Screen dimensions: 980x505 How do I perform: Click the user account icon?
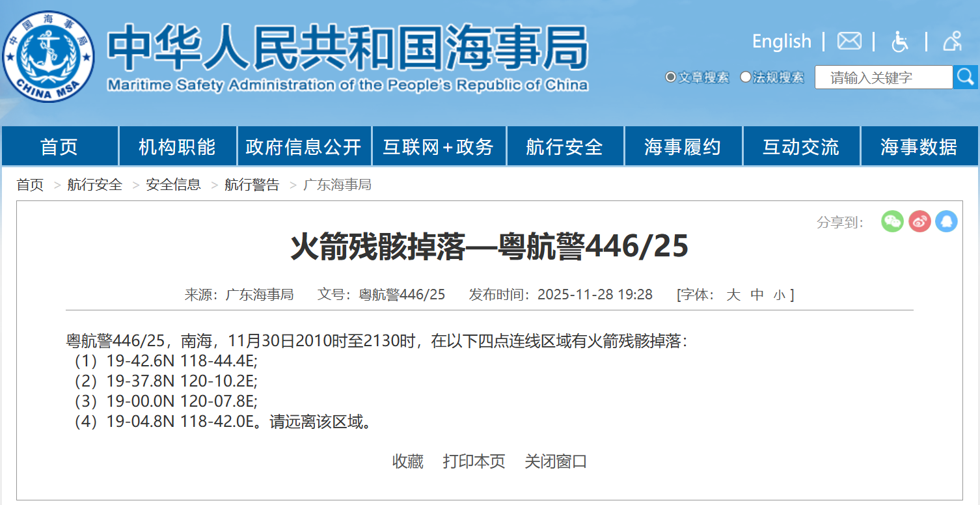952,42
